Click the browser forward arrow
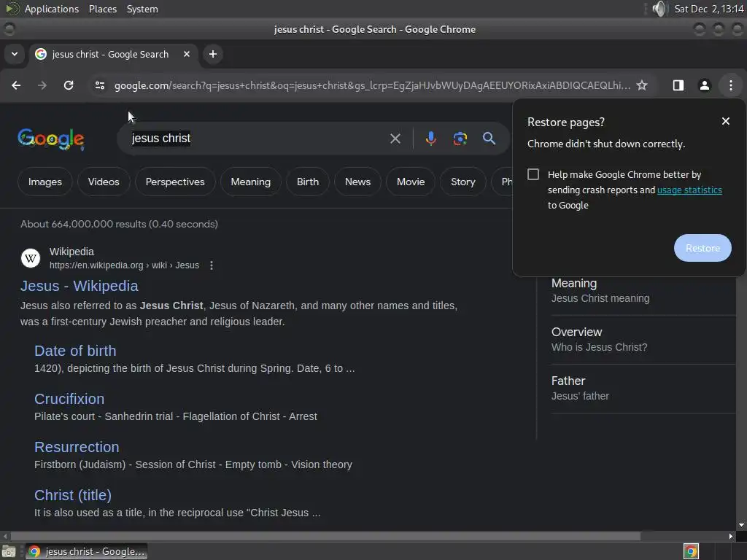This screenshot has width=747, height=560. [x=42, y=85]
